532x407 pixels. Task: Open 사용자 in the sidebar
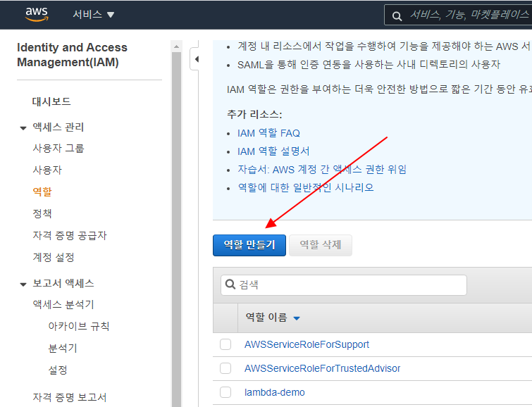(47, 170)
